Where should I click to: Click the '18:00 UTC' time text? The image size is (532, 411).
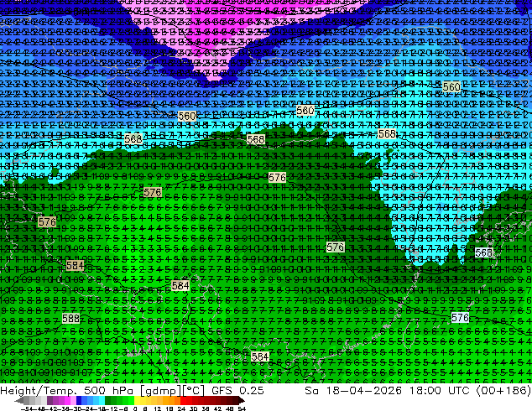pos(439,391)
